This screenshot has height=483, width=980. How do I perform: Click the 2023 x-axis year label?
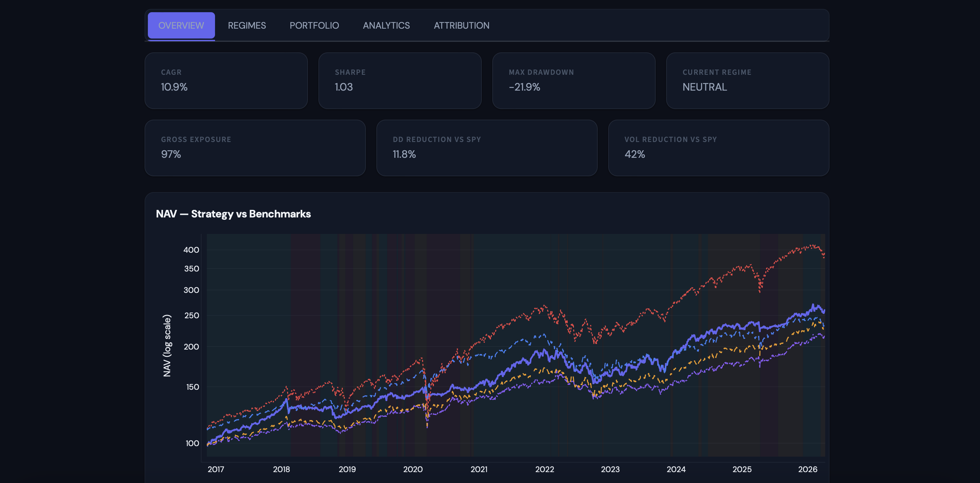coord(610,469)
